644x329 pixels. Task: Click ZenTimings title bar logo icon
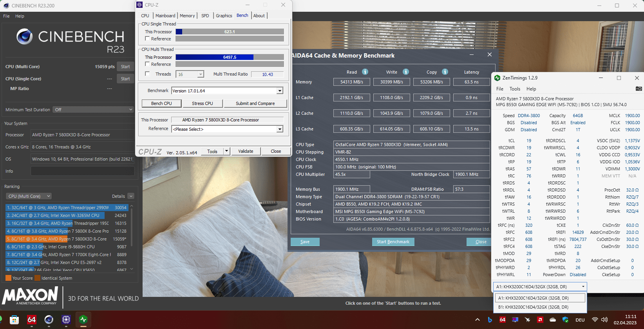coord(497,78)
